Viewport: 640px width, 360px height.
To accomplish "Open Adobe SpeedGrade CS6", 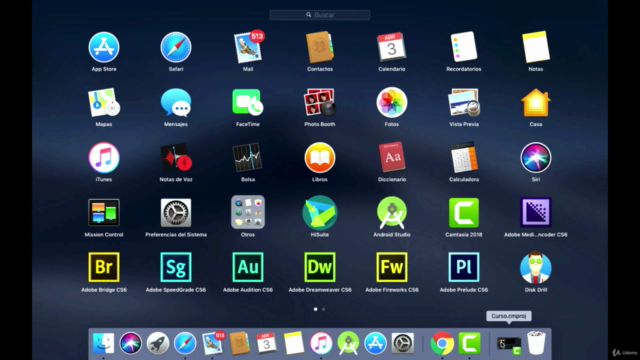I will pyautogui.click(x=176, y=267).
